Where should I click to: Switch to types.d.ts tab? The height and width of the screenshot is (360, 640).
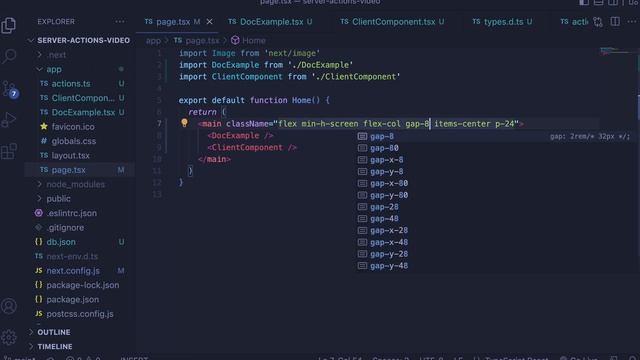click(502, 22)
